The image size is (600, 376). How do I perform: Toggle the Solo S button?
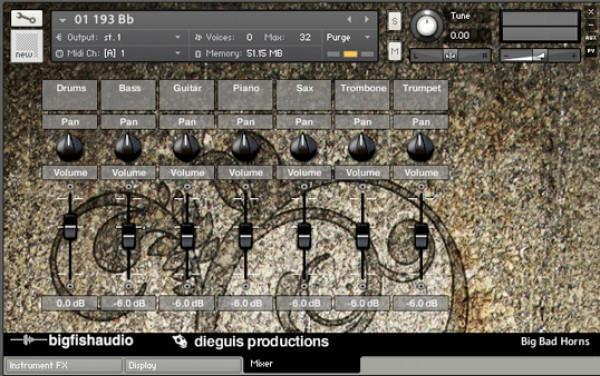[395, 21]
